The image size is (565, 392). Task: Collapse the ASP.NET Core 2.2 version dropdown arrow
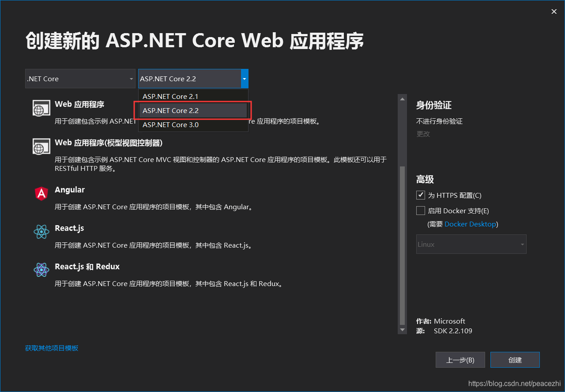[244, 79]
